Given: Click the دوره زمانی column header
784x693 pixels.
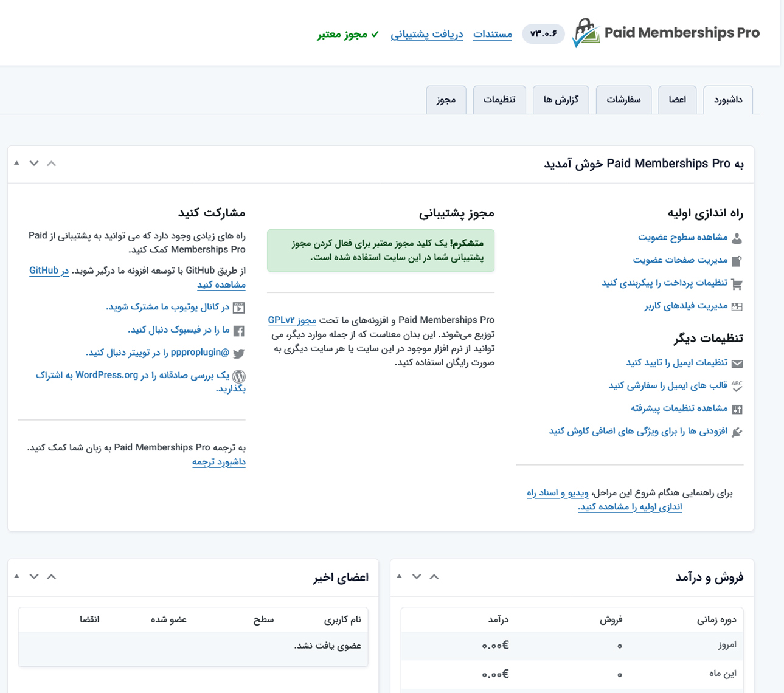Looking at the screenshot, I should [716, 620].
